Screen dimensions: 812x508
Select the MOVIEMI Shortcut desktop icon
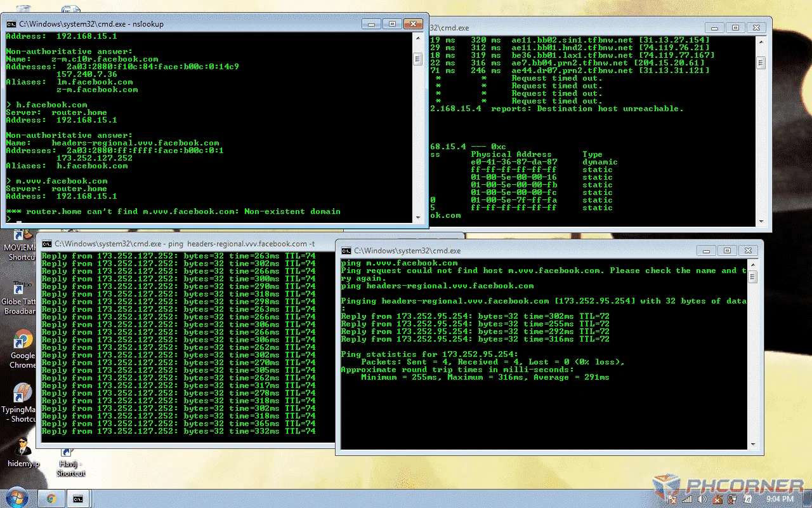[21, 246]
